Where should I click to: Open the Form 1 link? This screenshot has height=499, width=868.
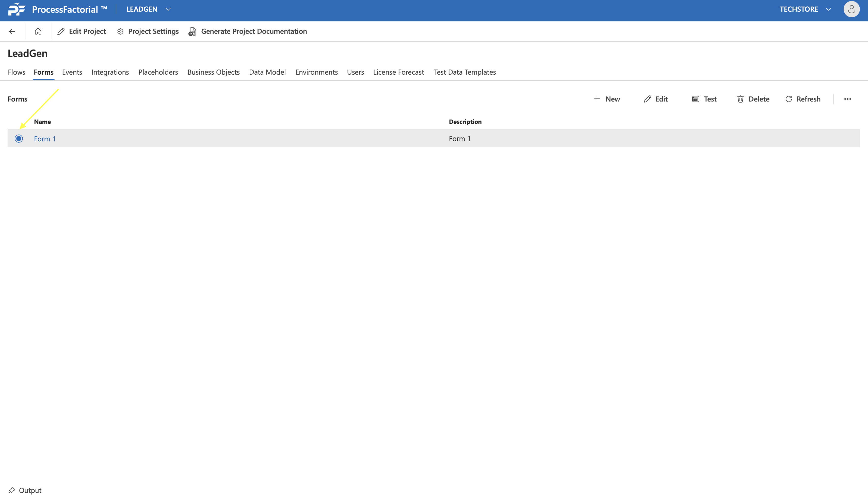click(44, 139)
